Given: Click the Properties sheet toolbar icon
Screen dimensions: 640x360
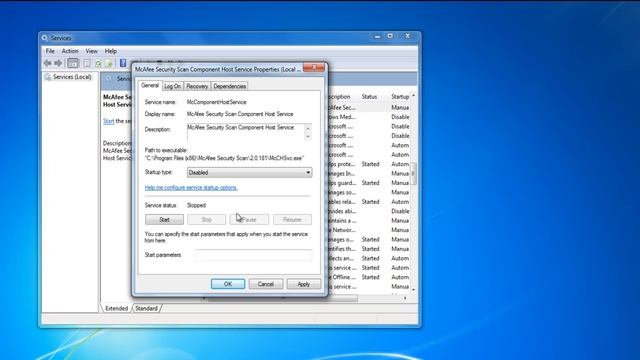Looking at the screenshot, I should (87, 63).
